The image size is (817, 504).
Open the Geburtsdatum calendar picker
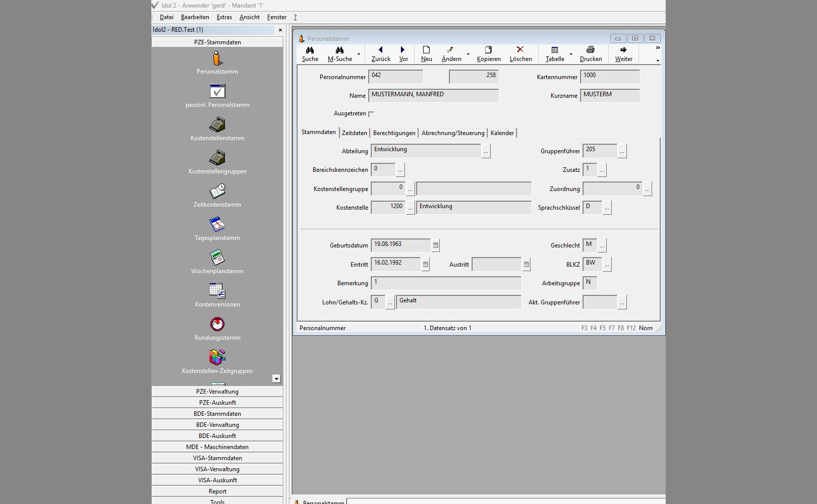coord(436,245)
